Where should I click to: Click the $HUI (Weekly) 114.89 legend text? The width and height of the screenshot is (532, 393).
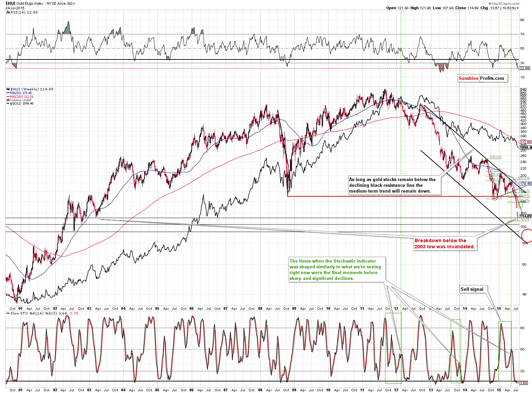coord(32,89)
